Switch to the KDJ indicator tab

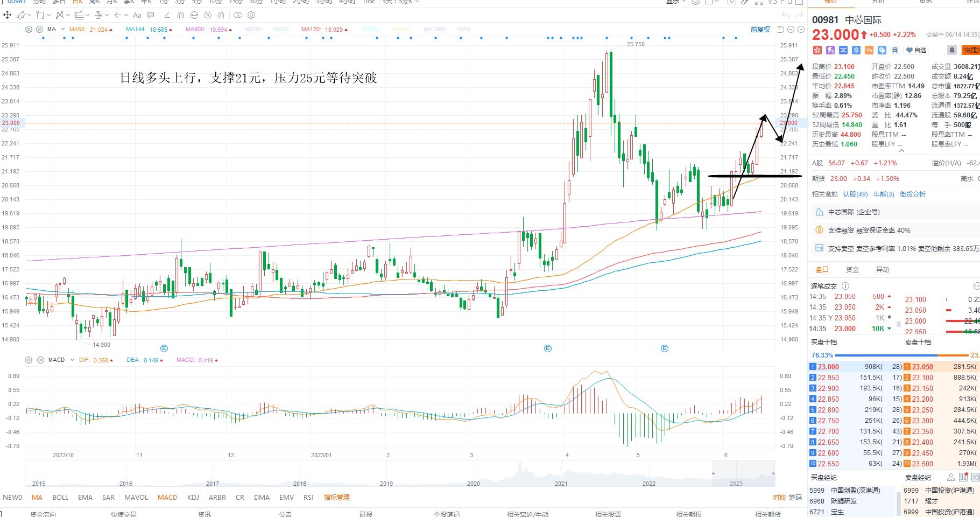[193, 498]
